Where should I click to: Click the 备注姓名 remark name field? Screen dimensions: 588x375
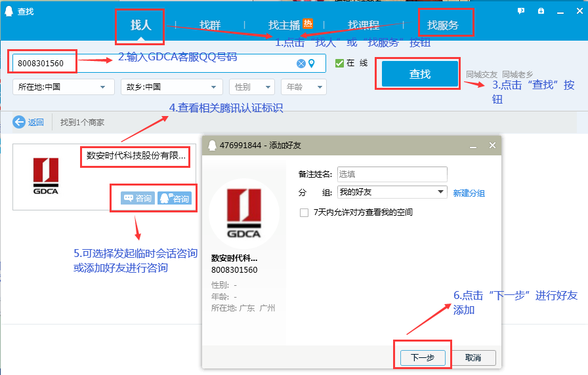click(x=392, y=174)
